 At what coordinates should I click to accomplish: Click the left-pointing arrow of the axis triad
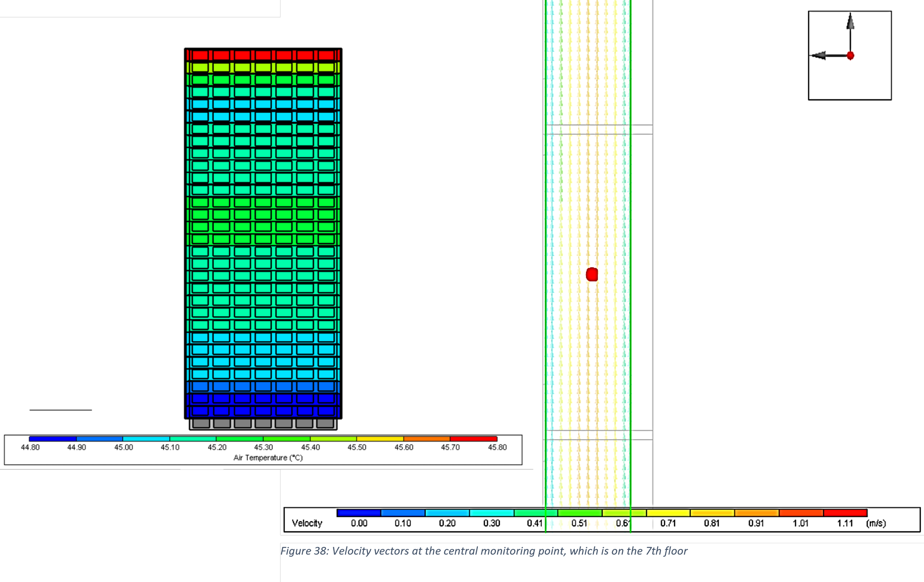click(819, 56)
